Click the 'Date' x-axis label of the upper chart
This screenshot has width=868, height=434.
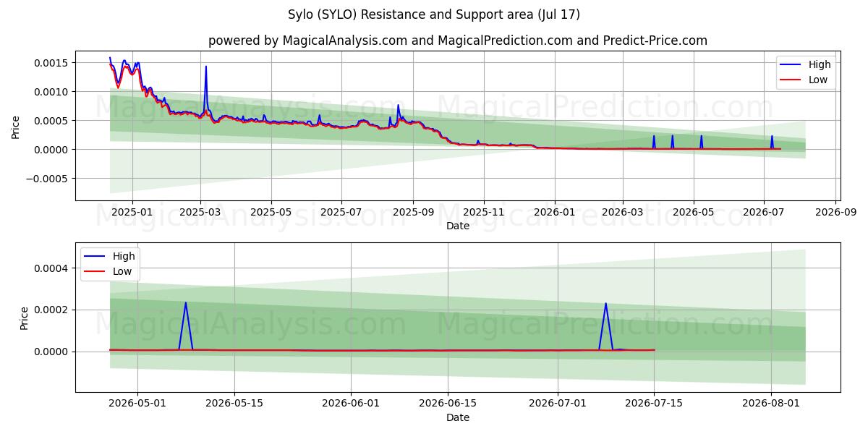click(458, 226)
